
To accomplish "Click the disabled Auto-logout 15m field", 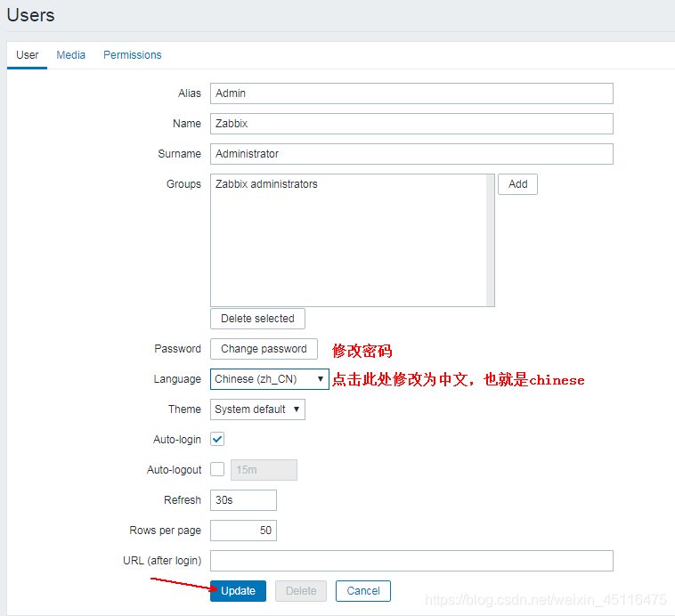I will [264, 470].
